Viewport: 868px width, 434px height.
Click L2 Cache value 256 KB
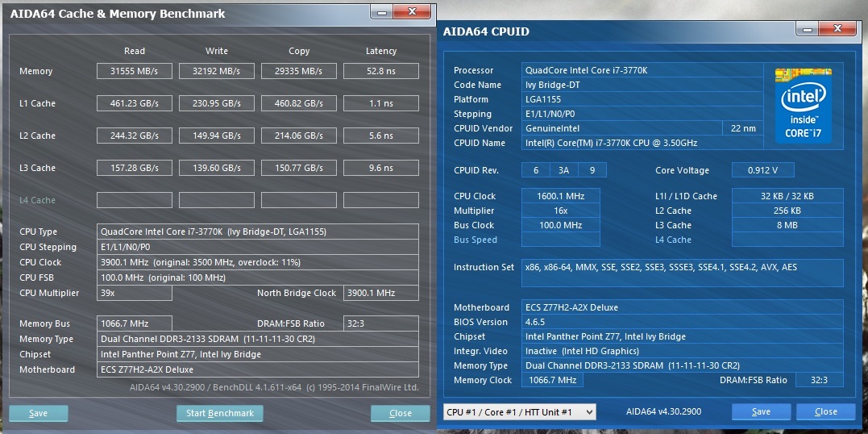tap(787, 211)
